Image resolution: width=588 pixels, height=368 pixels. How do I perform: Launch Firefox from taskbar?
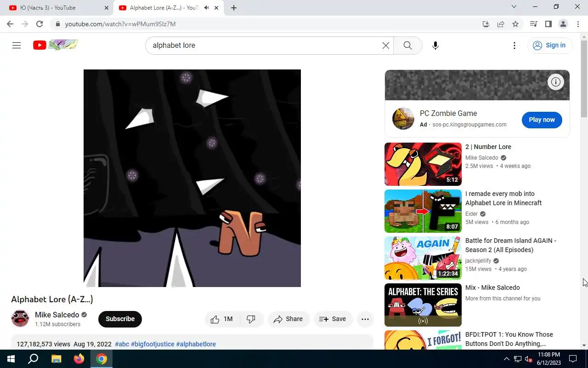79,359
